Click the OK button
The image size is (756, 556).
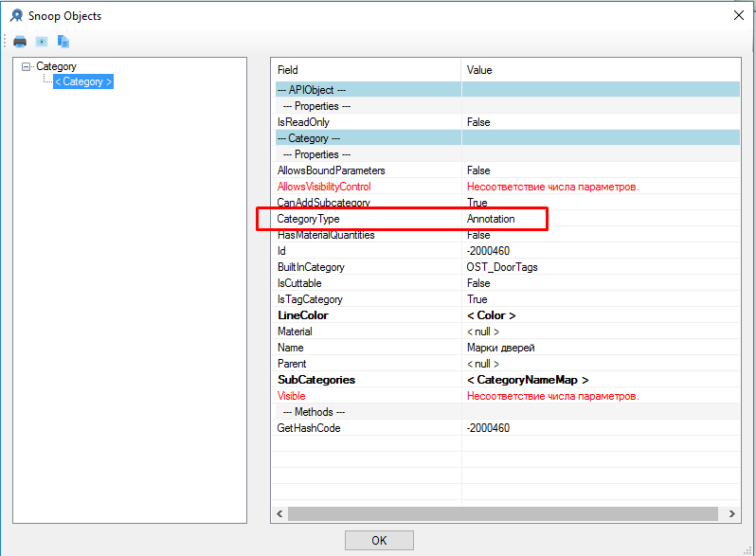tap(379, 540)
